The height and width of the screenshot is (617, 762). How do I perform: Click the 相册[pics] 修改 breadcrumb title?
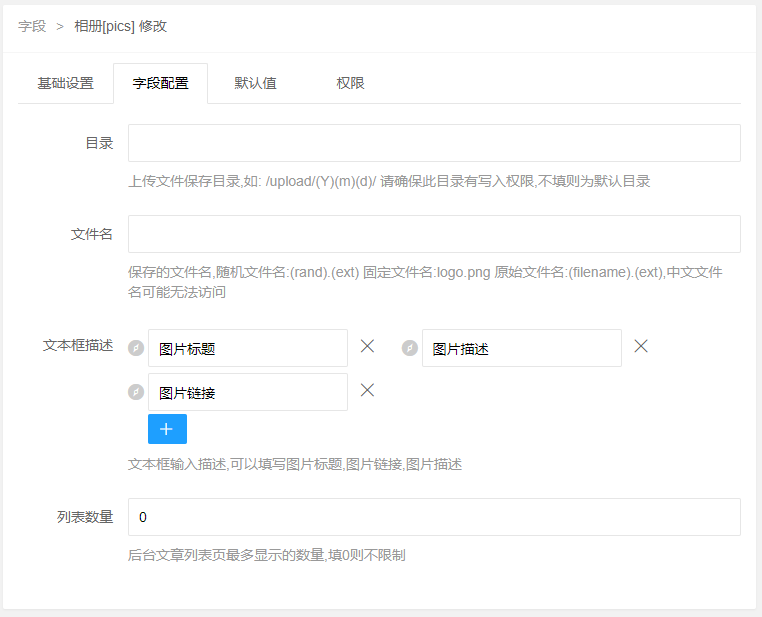(121, 26)
